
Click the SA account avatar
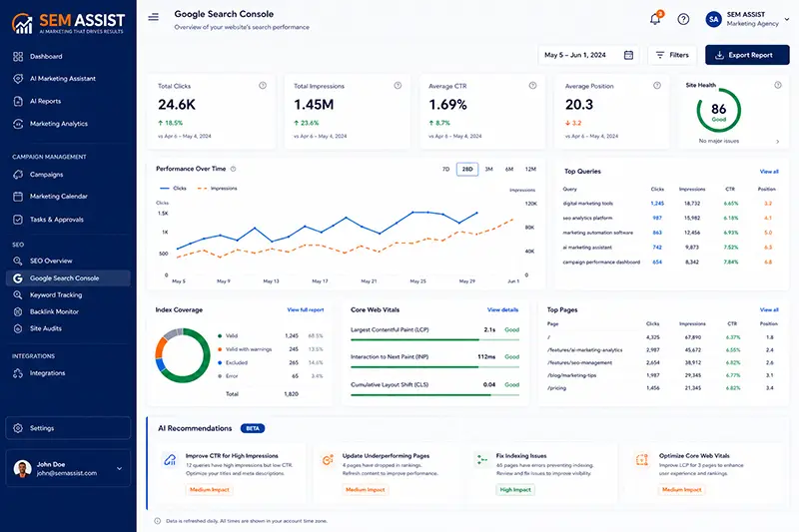point(713,19)
